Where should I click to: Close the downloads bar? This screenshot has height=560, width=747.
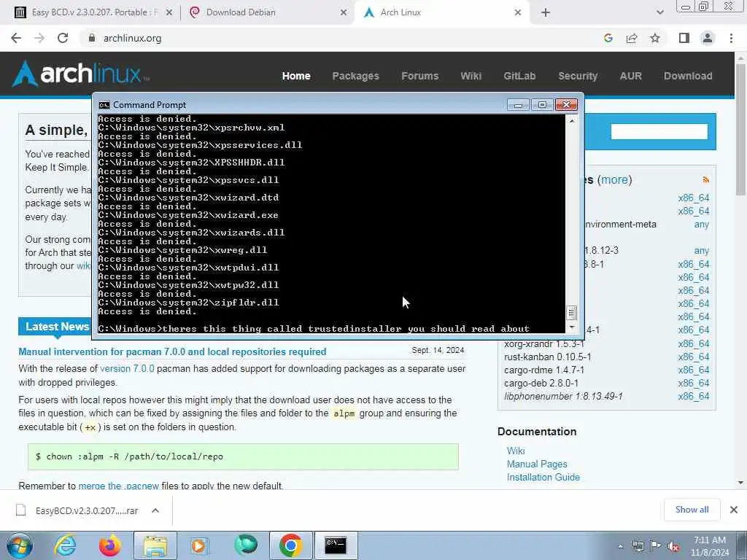point(734,510)
